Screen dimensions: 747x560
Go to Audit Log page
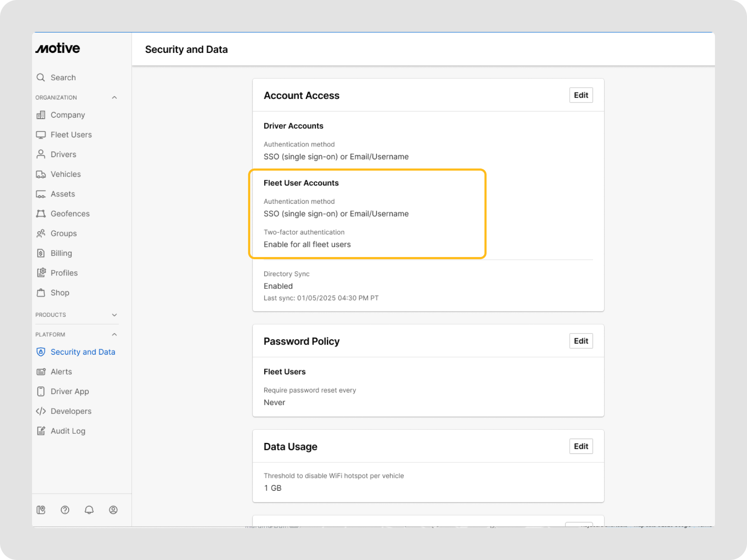point(68,431)
